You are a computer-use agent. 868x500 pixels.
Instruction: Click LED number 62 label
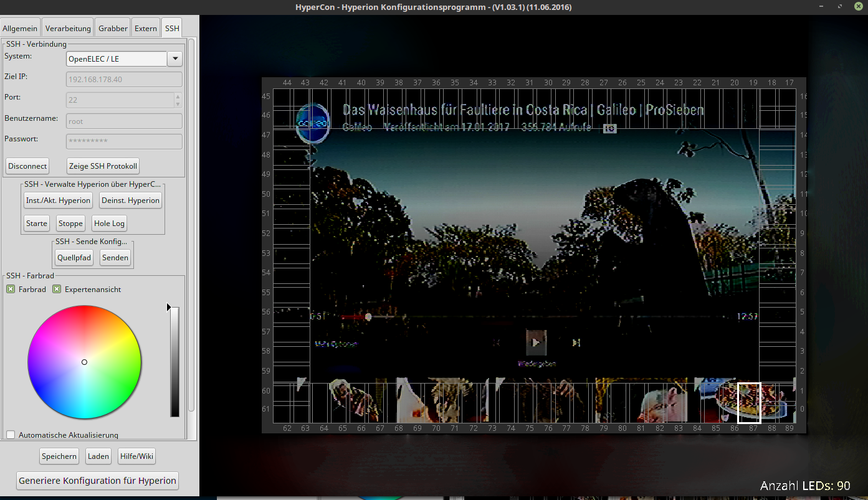click(x=287, y=428)
